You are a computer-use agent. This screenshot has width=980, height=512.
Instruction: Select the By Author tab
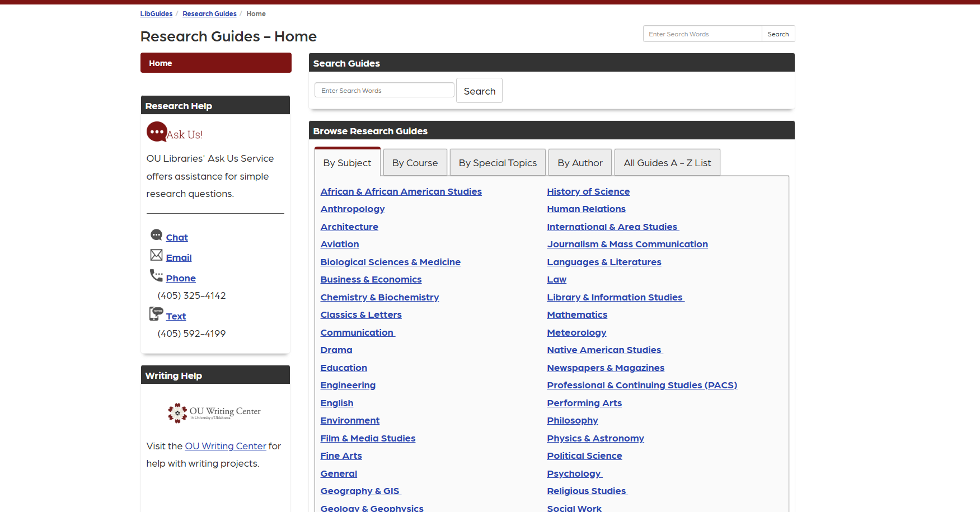[580, 163]
